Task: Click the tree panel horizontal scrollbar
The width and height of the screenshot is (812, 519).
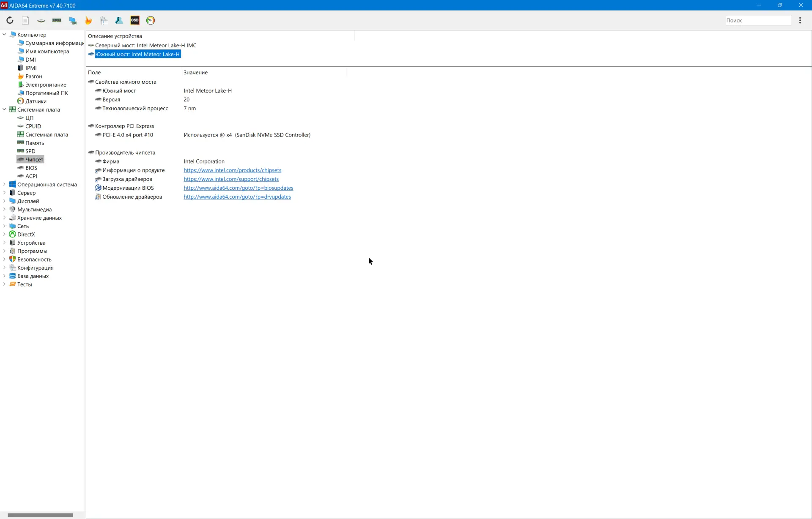Action: (40, 515)
